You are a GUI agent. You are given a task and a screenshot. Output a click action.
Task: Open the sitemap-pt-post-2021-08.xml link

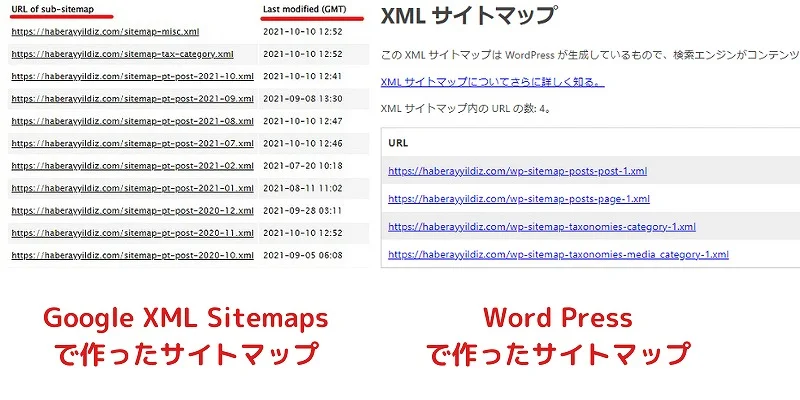133,121
